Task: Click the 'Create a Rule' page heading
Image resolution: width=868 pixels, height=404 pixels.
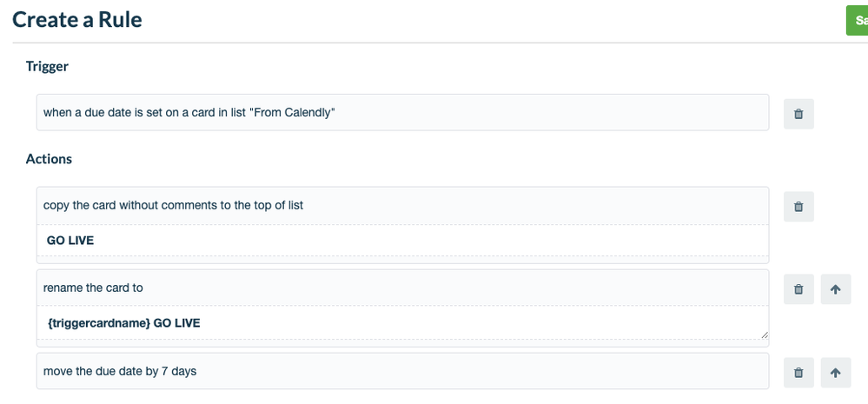Action: point(77,19)
